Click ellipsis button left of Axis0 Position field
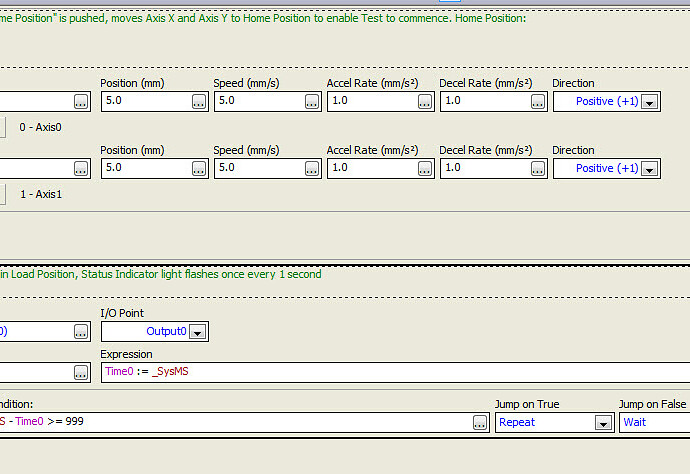 pyautogui.click(x=81, y=102)
